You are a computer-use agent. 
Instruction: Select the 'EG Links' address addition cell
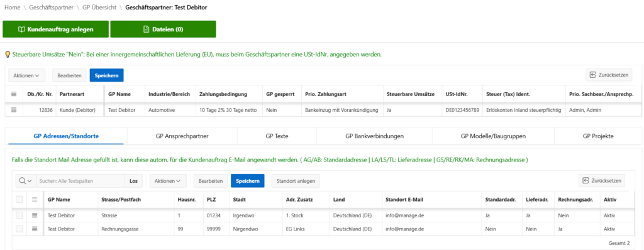(x=306, y=229)
